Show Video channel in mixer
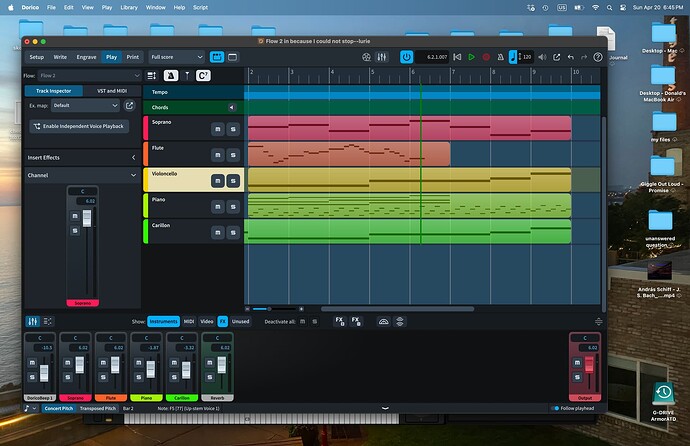690x446 pixels. click(207, 322)
